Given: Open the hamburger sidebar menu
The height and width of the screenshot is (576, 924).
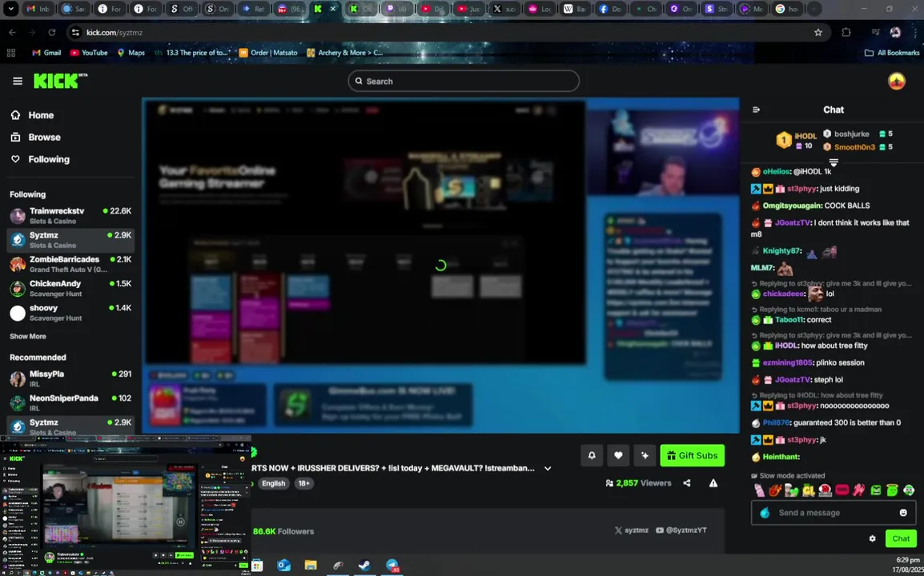Looking at the screenshot, I should [x=17, y=81].
